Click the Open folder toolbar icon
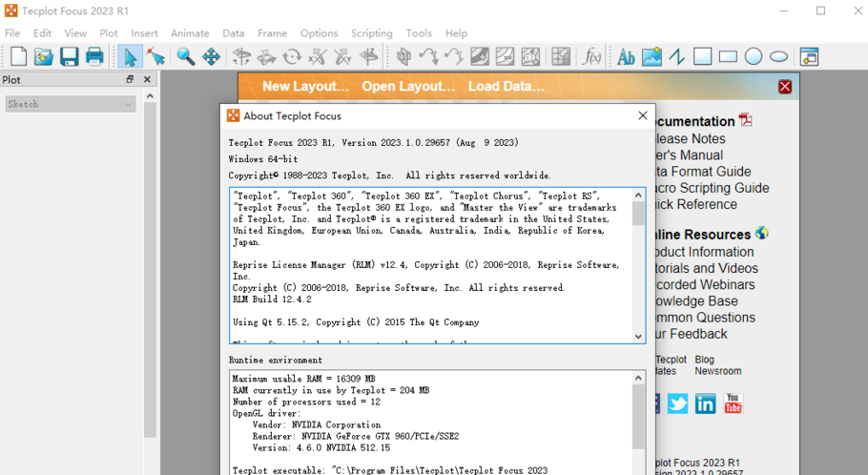Viewport: 868px width, 475px height. click(x=44, y=56)
